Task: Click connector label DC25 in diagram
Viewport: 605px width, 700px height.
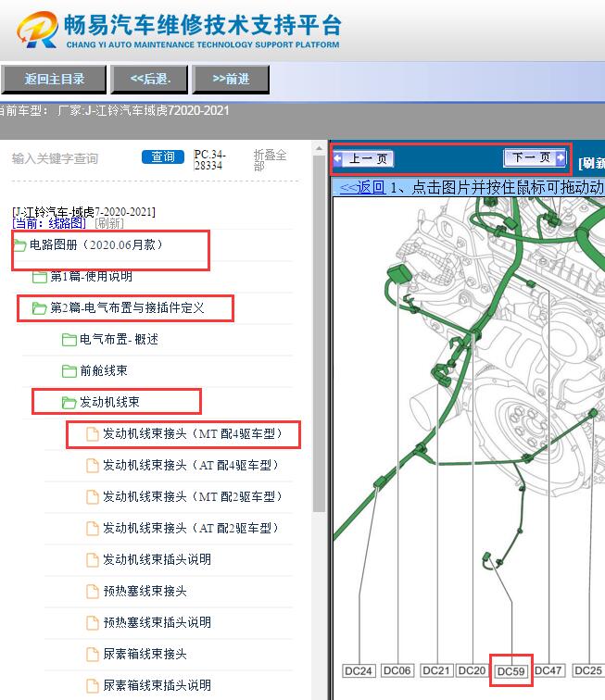Action: [588, 670]
